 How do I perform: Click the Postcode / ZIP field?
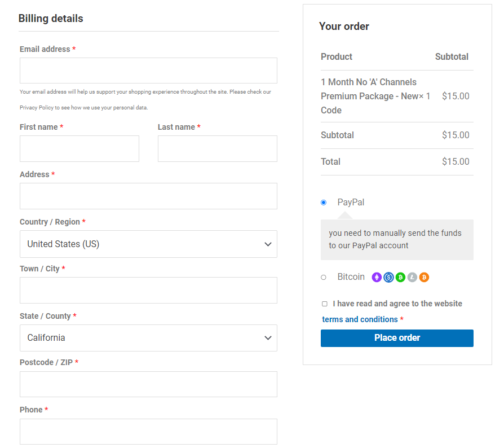point(148,384)
